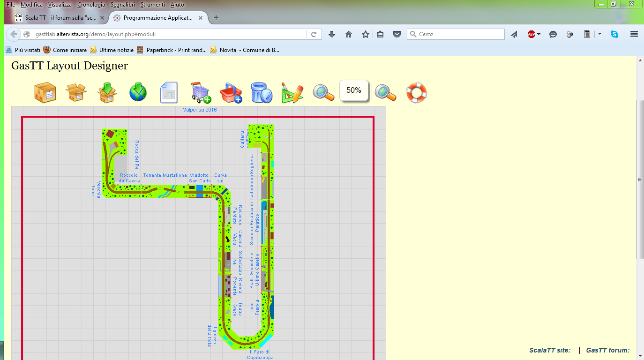Click the ruler and pencil drawing icon
644x360 pixels.
[x=292, y=92]
